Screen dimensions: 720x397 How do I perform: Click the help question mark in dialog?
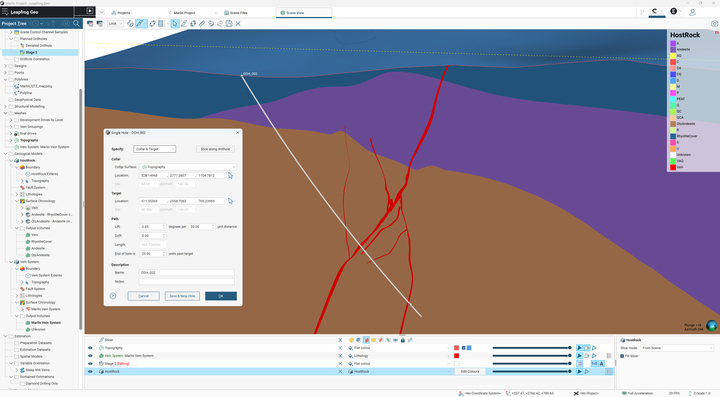[x=113, y=296]
